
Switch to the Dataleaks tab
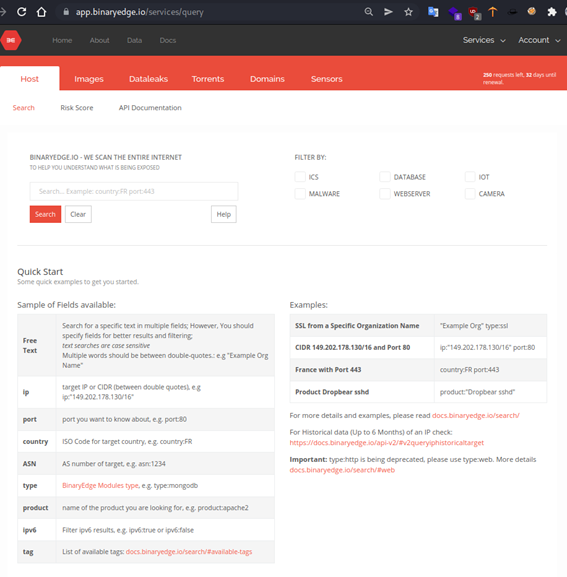(x=148, y=79)
